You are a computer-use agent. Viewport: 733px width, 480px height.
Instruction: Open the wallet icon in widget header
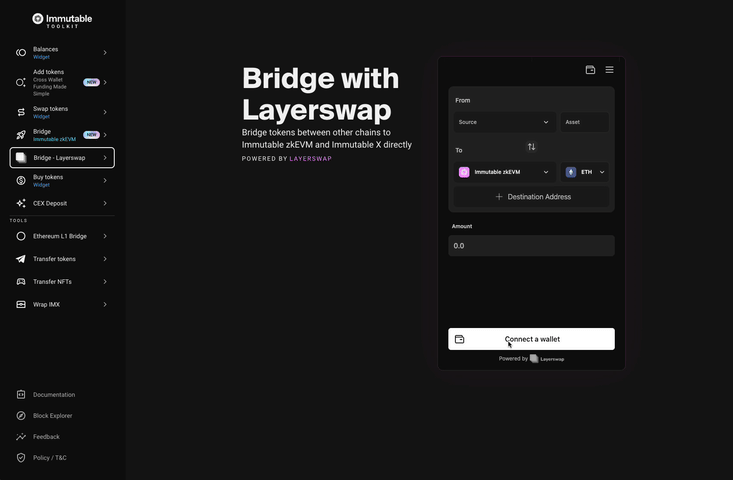(590, 70)
